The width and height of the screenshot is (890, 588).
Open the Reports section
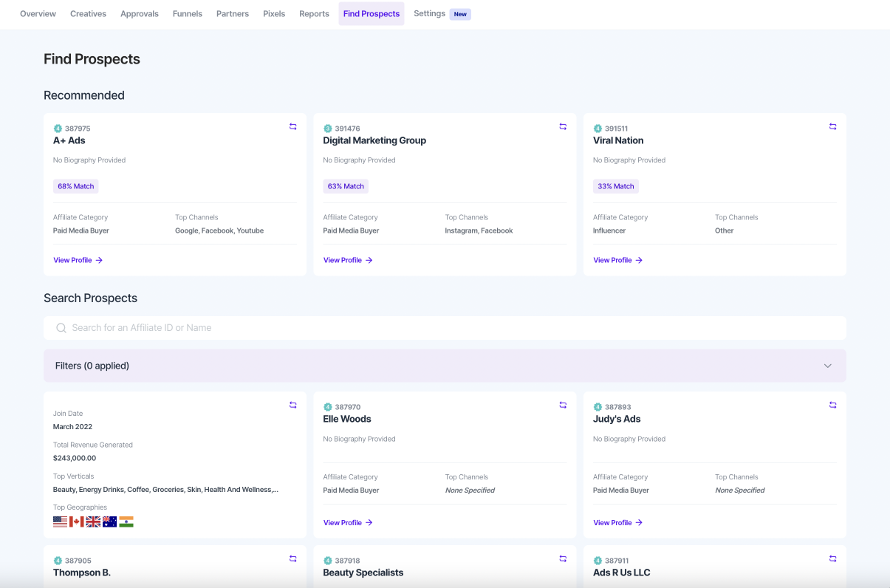pos(314,13)
